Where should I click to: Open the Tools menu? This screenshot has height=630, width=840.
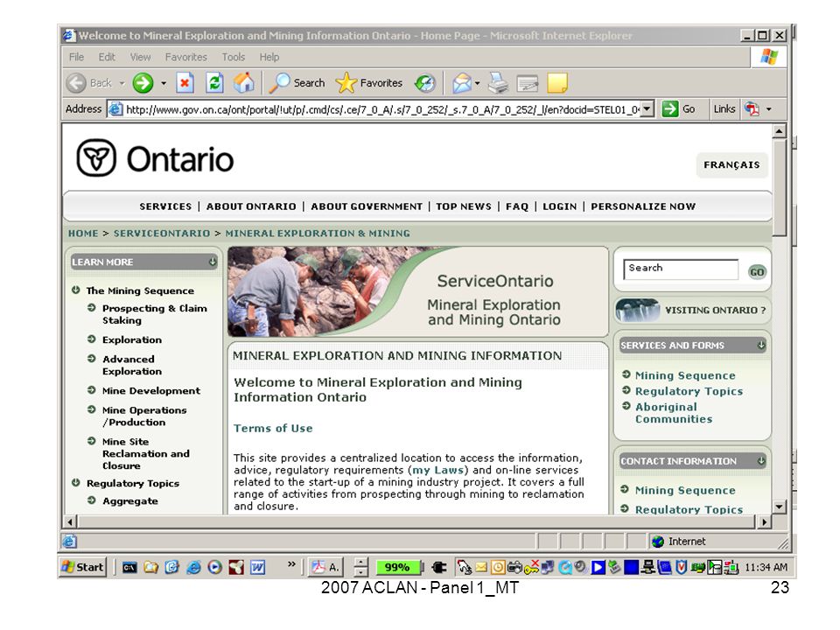[234, 57]
